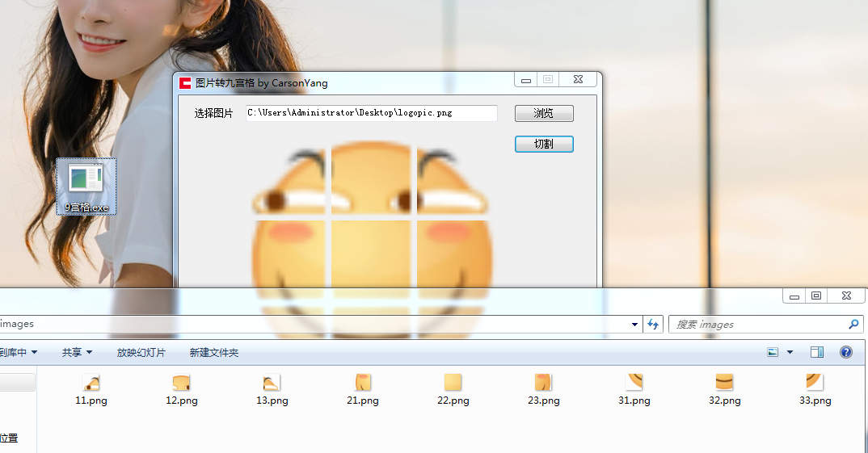Expand the address bar history dropdown

pos(634,325)
